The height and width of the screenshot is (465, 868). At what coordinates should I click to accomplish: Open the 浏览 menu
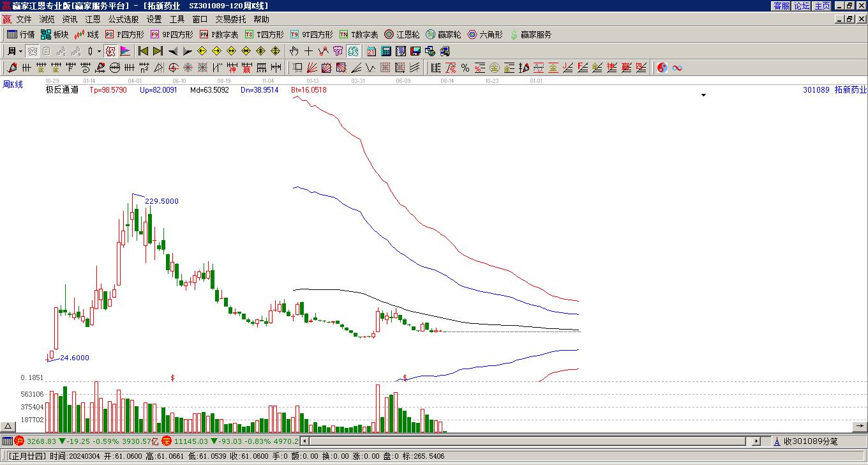click(47, 19)
